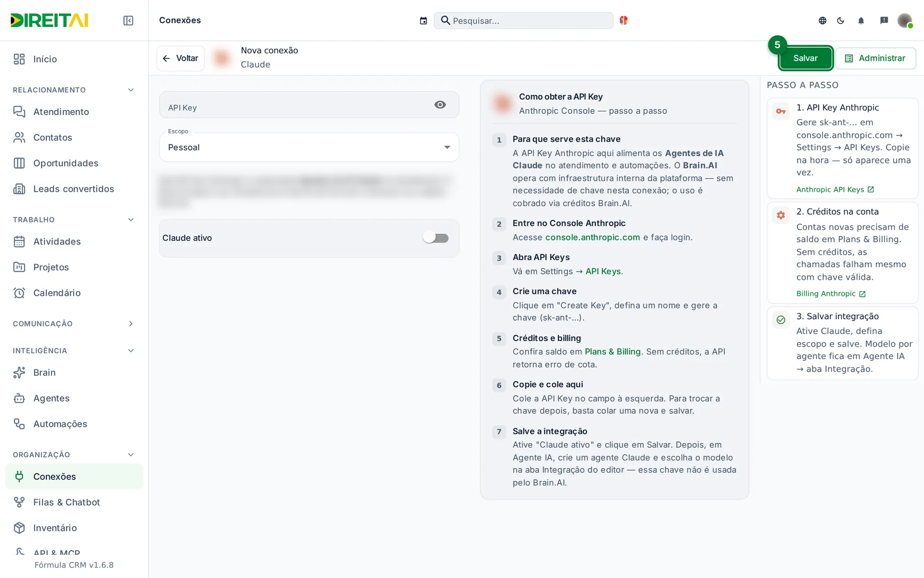Open the Billing Anthropic external link
Image resolution: width=924 pixels, height=578 pixels.
pyautogui.click(x=831, y=294)
